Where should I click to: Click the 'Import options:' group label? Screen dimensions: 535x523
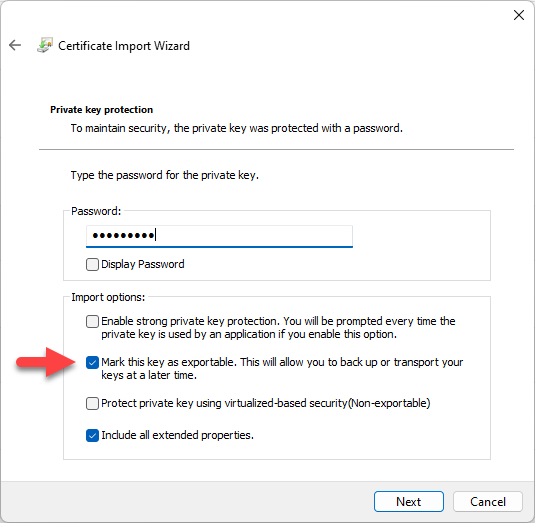(108, 297)
